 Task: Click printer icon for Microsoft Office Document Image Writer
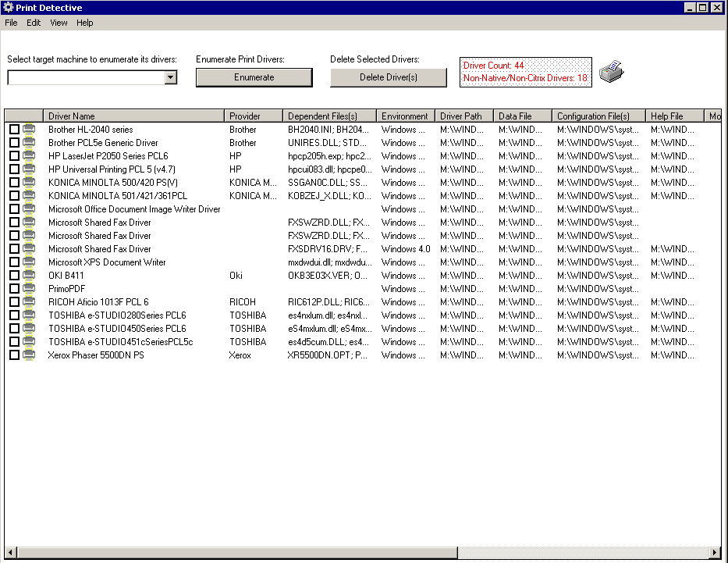[29, 209]
